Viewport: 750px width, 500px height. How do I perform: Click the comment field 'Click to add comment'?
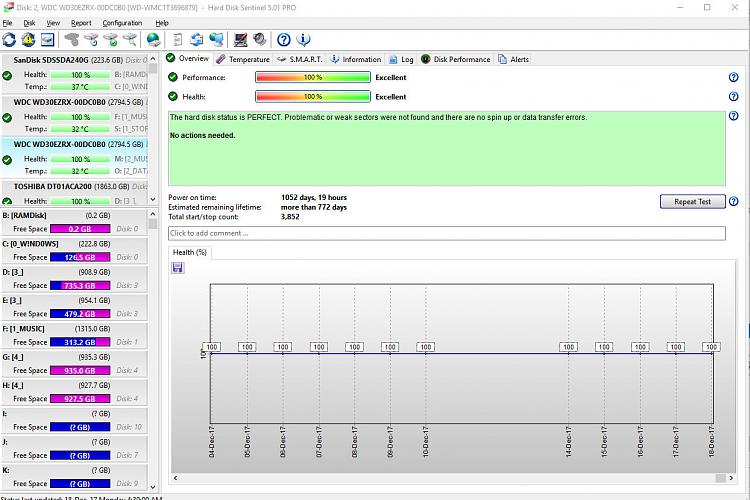coord(447,233)
